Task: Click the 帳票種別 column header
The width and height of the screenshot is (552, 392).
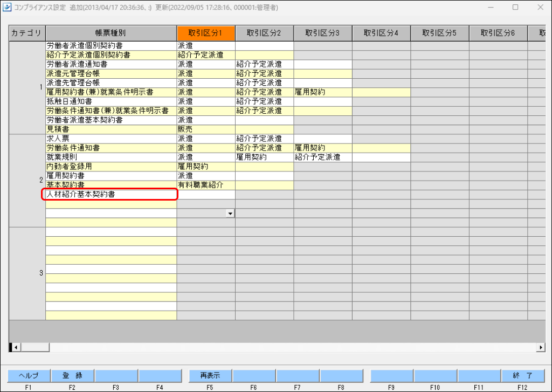Action: point(111,33)
